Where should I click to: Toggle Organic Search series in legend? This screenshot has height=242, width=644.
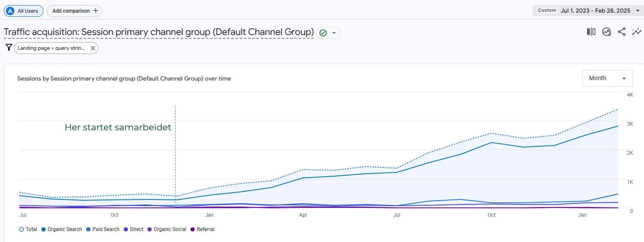(x=62, y=229)
